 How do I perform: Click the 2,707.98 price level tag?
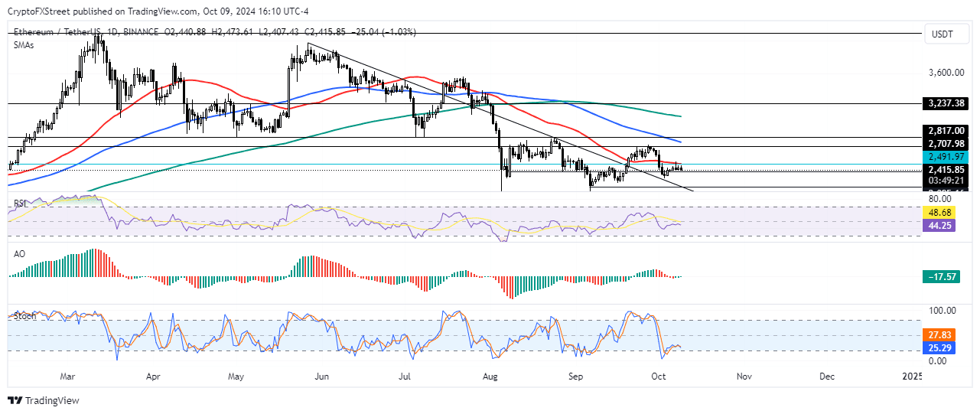point(947,144)
